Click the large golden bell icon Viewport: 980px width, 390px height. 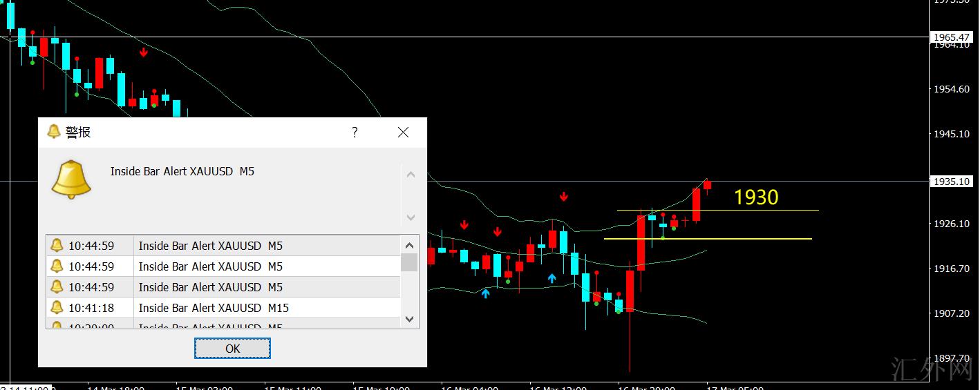coord(71,180)
